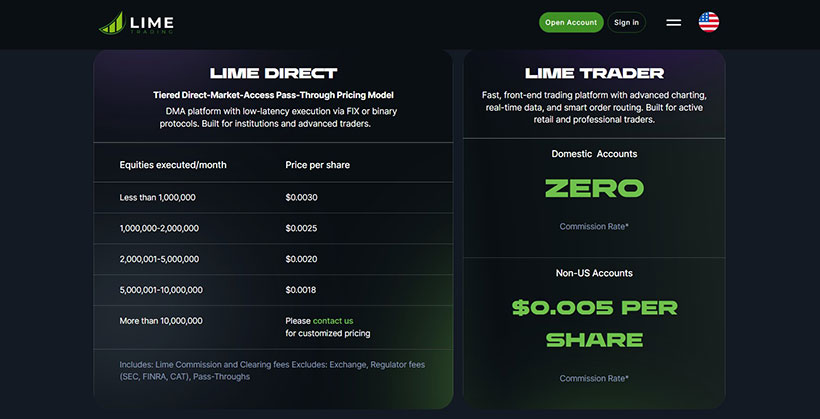
Task: Click the Lime Trading logo
Action: coord(136,23)
